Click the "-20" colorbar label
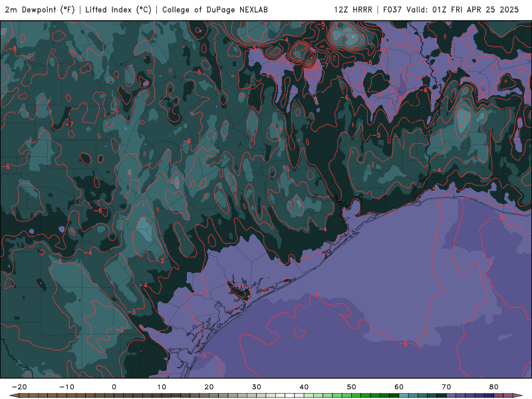This screenshot has height=399, width=532. [x=19, y=387]
